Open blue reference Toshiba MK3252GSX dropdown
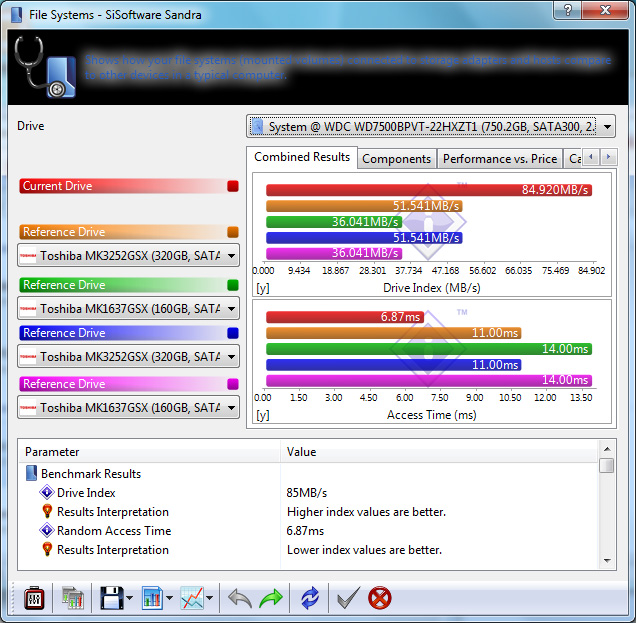This screenshot has width=637, height=623. click(x=128, y=357)
